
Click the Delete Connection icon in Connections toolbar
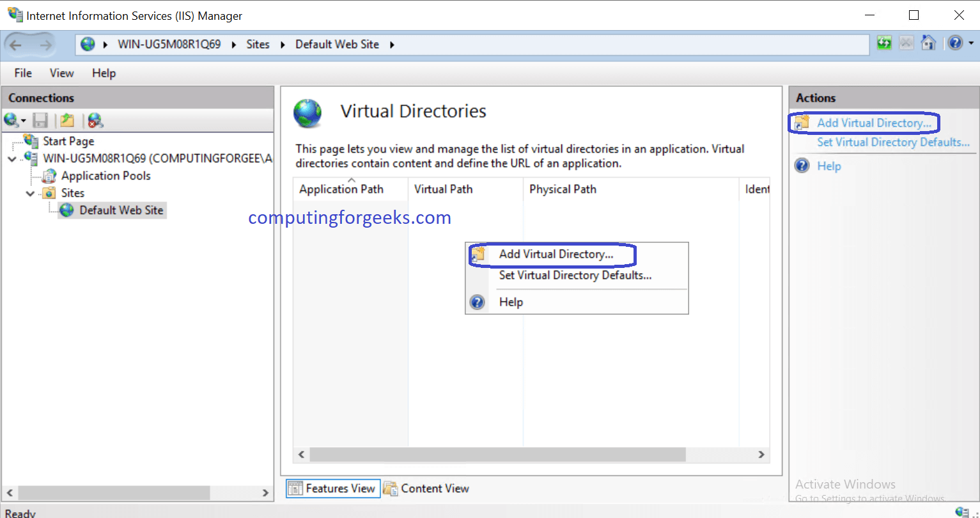pos(95,120)
